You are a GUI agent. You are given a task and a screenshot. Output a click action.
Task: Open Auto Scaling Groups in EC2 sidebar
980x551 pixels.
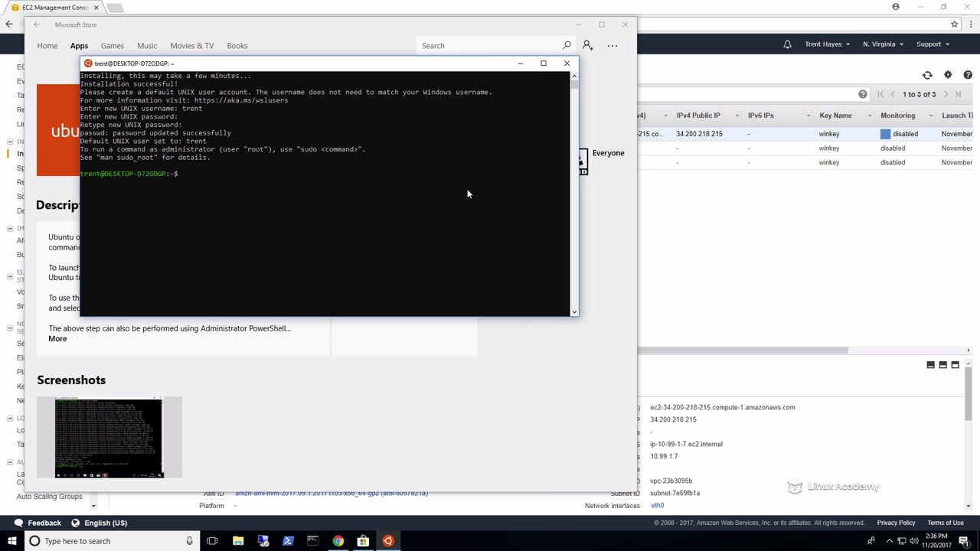pos(49,497)
